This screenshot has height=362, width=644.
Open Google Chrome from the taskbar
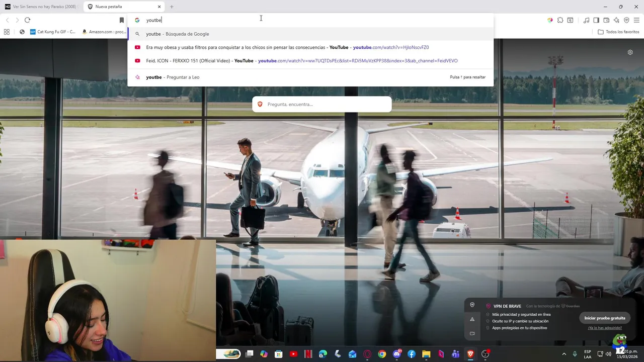click(382, 354)
